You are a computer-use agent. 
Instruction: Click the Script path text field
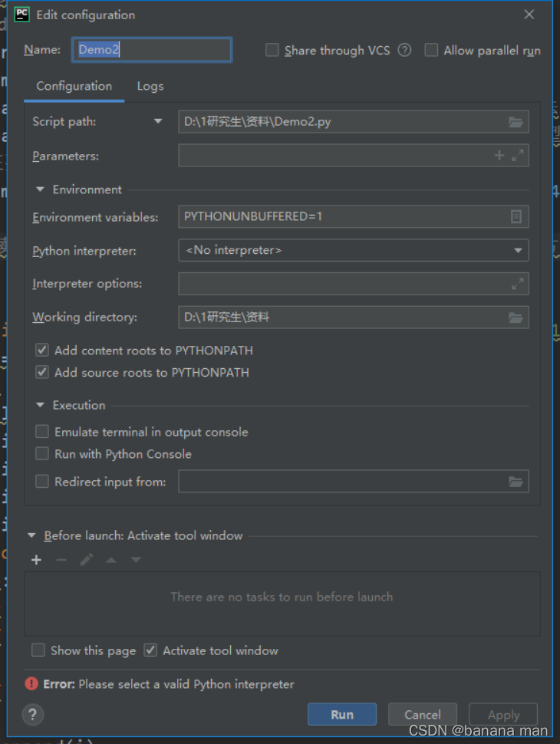[x=354, y=122]
